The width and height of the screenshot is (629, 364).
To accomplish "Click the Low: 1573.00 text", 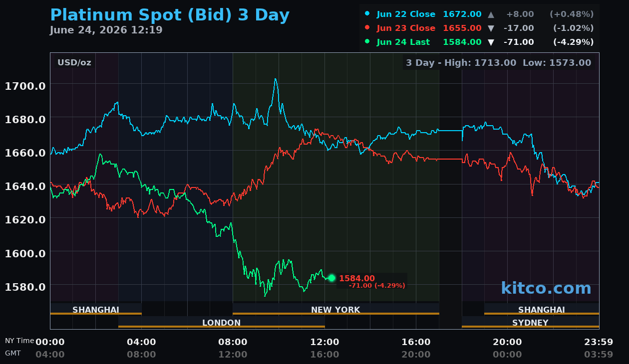I will point(557,62).
